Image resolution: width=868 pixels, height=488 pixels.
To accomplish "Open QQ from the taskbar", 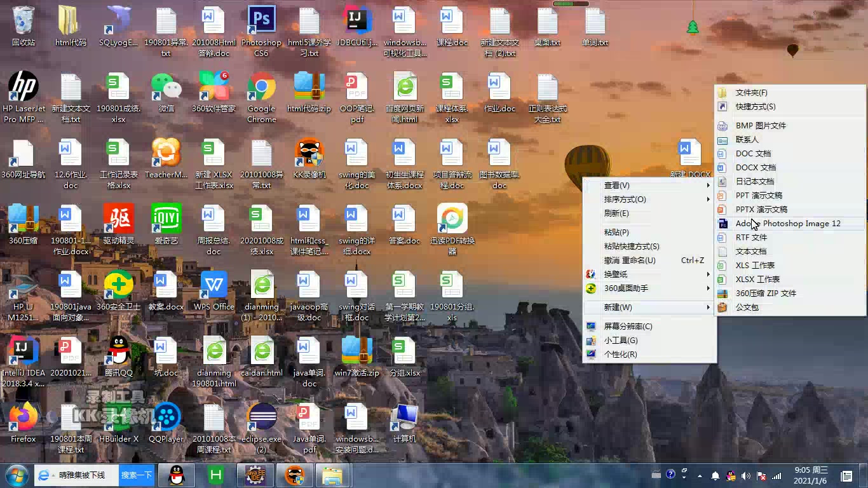I will pyautogui.click(x=176, y=475).
